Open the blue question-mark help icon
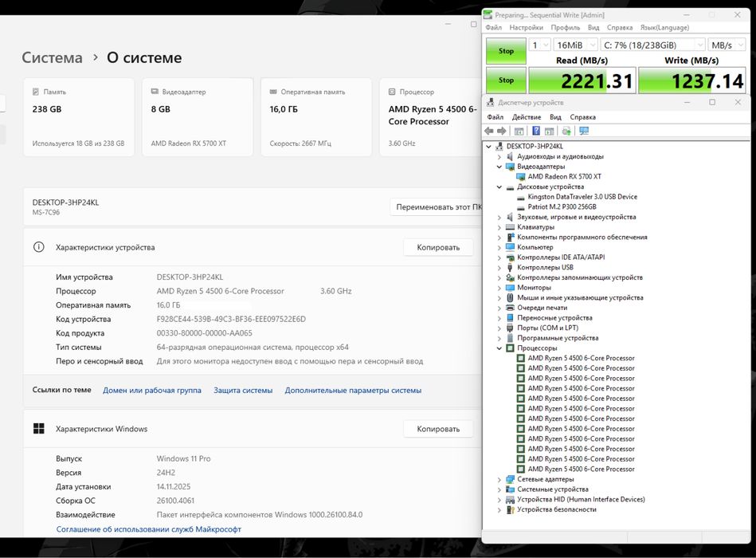Image resolution: width=756 pixels, height=558 pixels. coord(536,131)
